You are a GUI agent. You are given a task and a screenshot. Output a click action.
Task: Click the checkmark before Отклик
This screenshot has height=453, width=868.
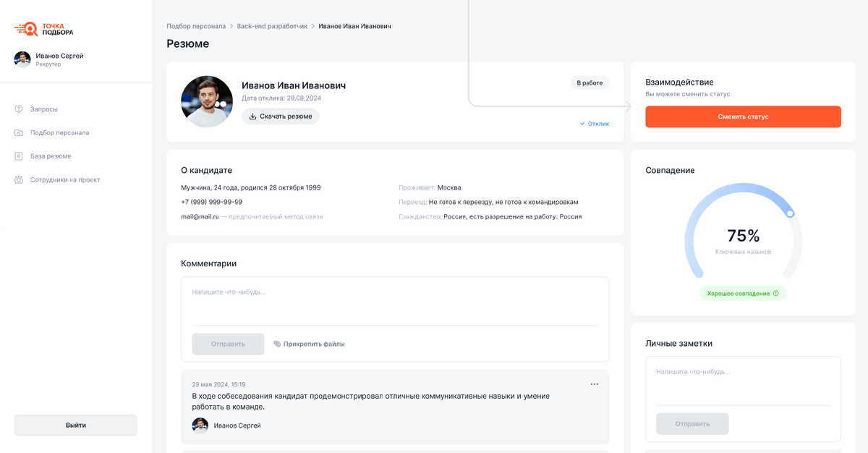(x=581, y=124)
